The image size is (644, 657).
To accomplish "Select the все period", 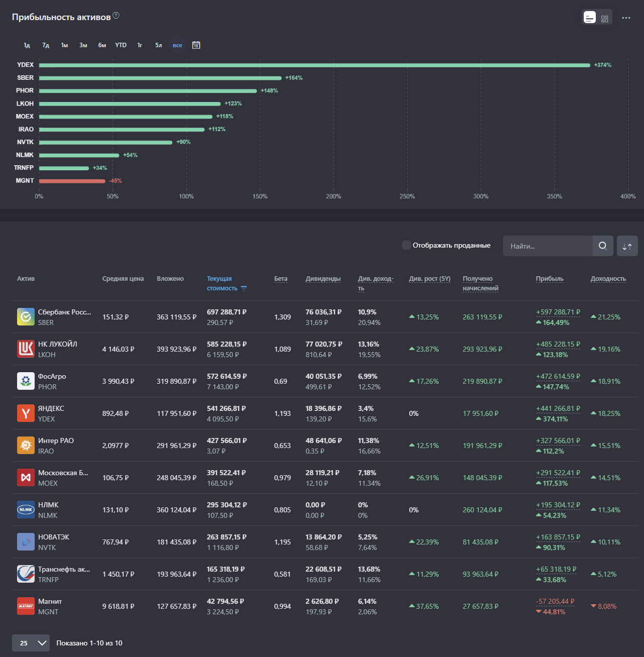I will pyautogui.click(x=178, y=45).
